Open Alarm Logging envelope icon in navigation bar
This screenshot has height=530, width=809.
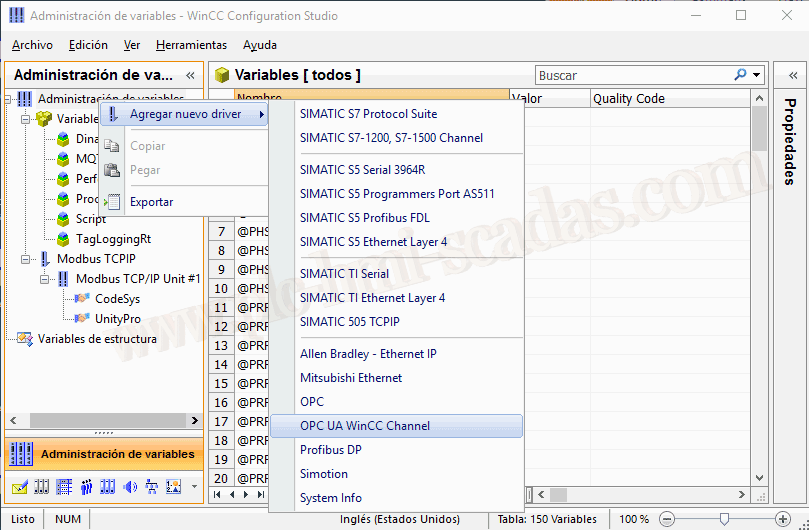point(20,487)
